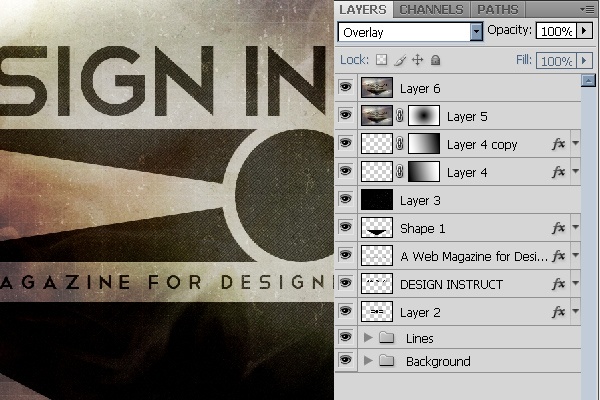Hide Layer 6 visibility eye
The height and width of the screenshot is (400, 600).
coord(346,87)
